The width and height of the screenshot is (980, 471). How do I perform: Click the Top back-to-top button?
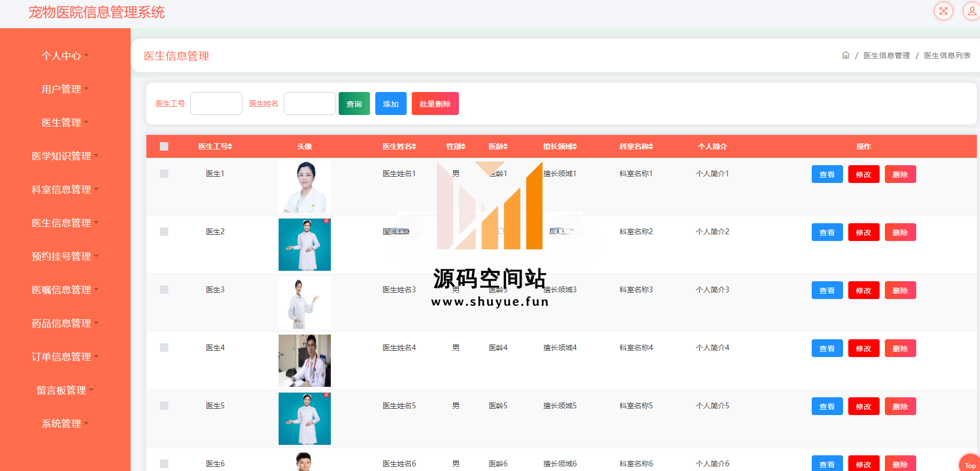[x=970, y=463]
